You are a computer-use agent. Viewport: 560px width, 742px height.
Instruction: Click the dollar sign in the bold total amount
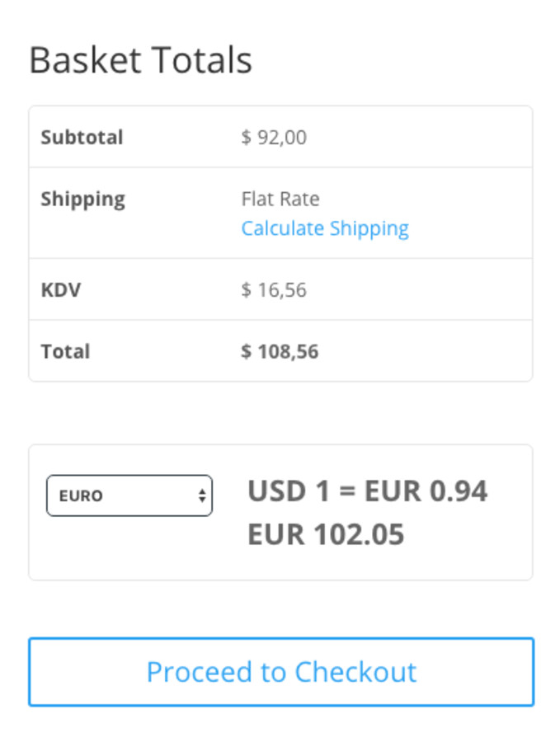246,351
